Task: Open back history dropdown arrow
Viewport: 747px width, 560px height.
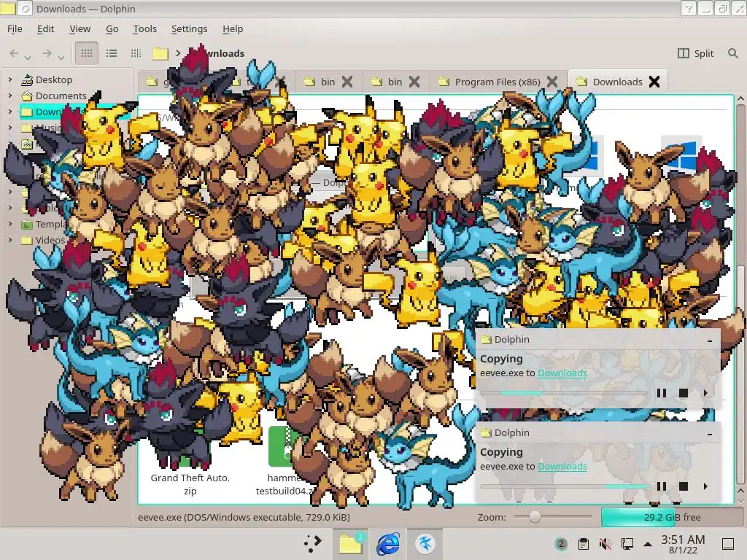Action: pos(28,58)
